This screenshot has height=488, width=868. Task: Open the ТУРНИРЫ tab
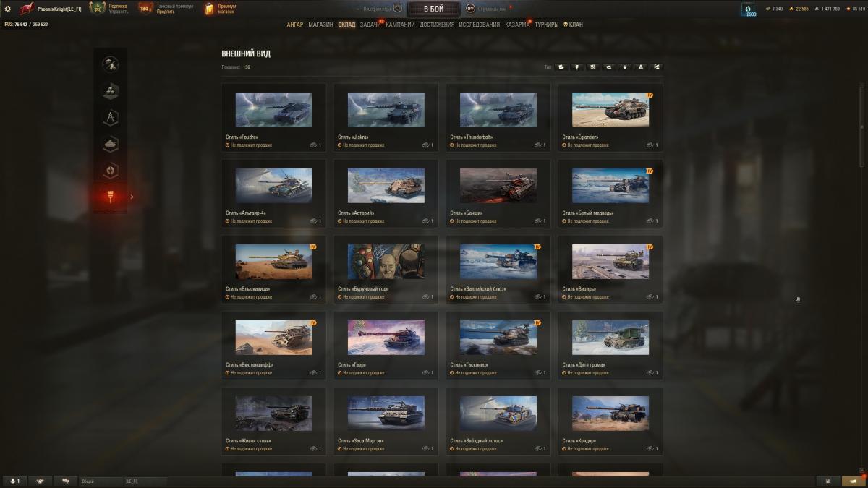546,25
